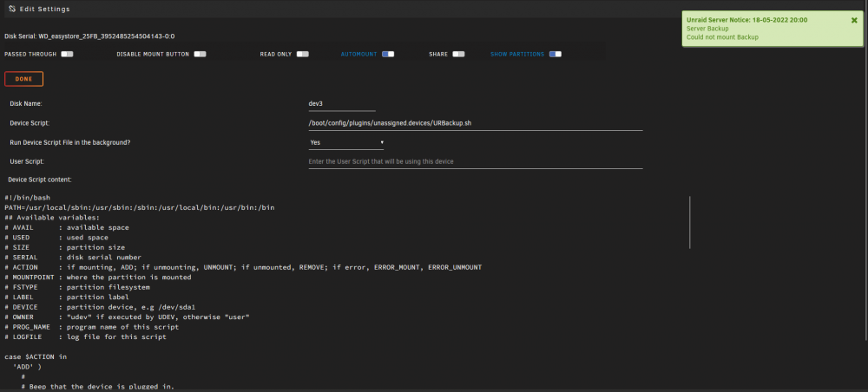Click the '# OWNER' comment line
The height and width of the screenshot is (392, 868).
[128, 317]
